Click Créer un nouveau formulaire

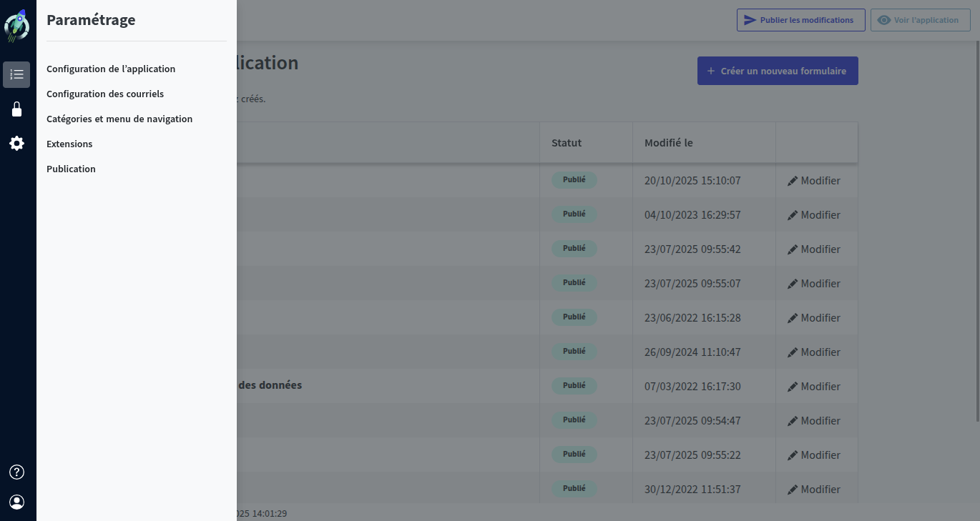[778, 71]
